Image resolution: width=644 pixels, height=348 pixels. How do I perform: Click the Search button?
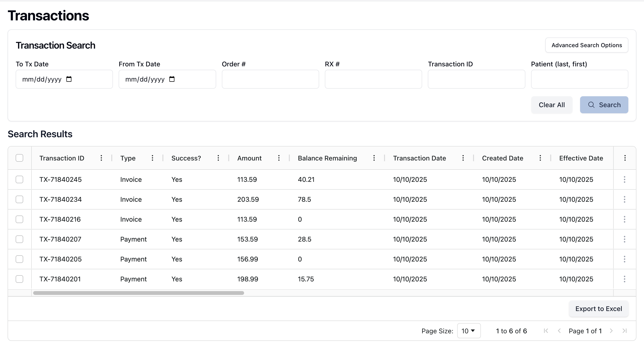click(x=604, y=105)
